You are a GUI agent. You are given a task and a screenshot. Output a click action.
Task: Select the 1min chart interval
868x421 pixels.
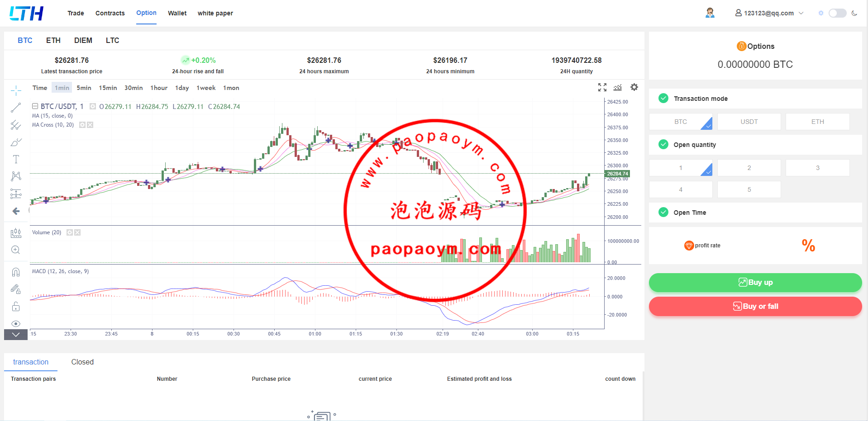pos(62,88)
